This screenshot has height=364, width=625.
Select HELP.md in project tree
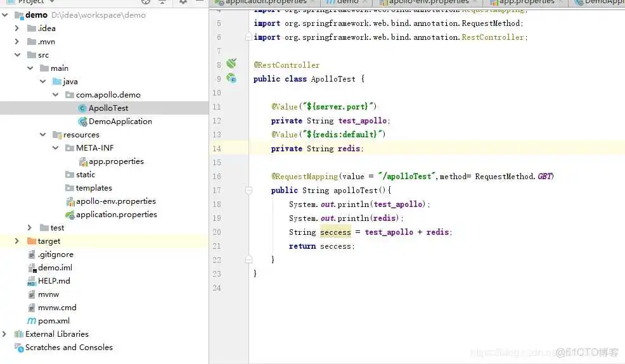coord(54,281)
